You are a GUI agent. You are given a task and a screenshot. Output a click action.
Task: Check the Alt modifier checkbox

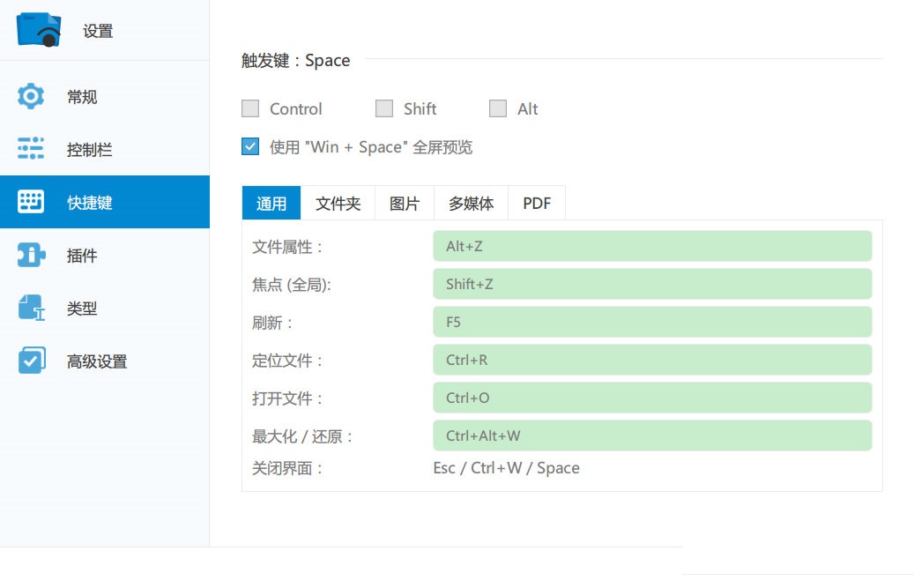(498, 108)
